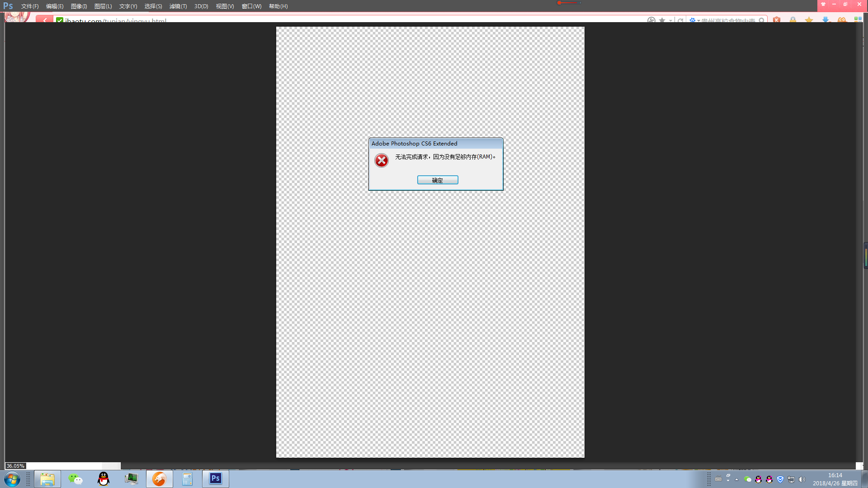Show hidden tray icons arrow

[x=737, y=479]
